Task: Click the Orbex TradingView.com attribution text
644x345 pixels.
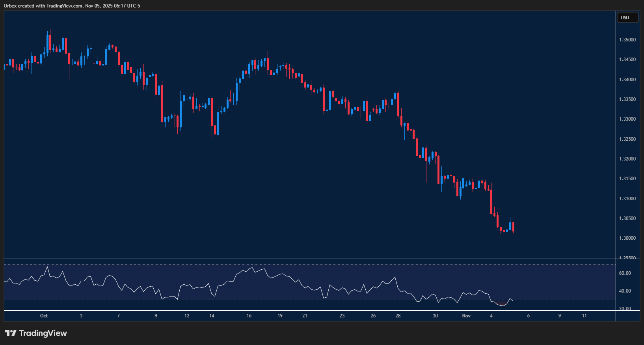Action: tap(72, 6)
